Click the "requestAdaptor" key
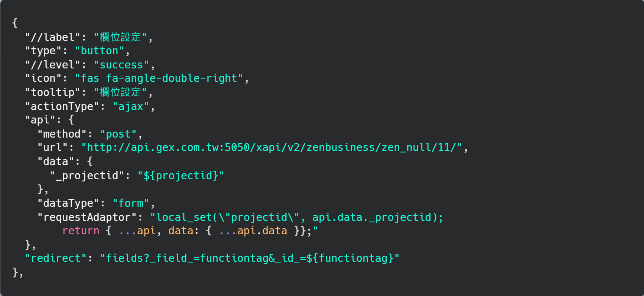644x296 pixels. [x=87, y=217]
